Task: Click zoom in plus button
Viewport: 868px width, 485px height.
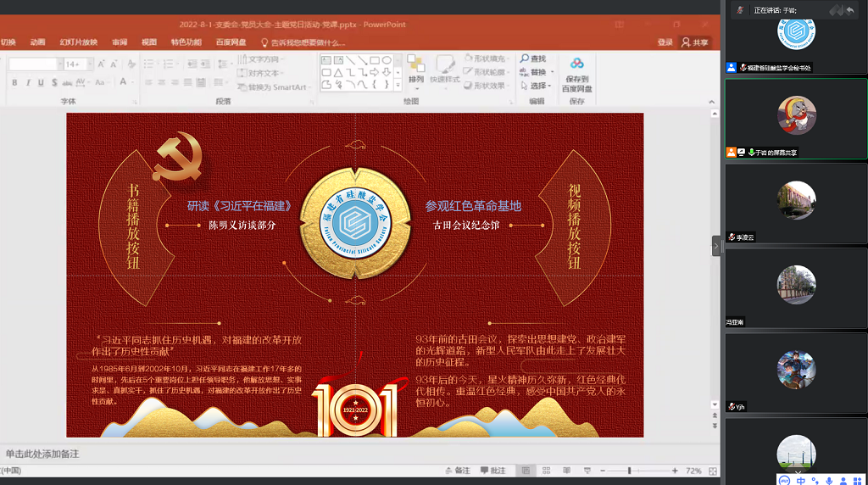Action: click(675, 471)
